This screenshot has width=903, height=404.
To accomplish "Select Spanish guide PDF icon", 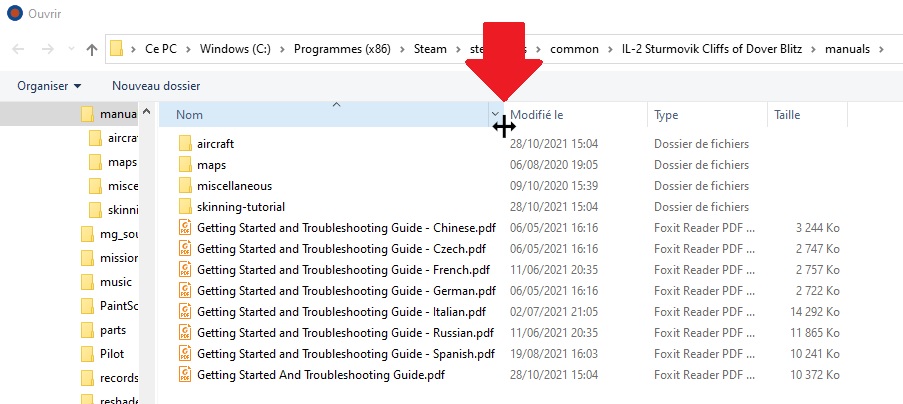I will click(x=185, y=353).
